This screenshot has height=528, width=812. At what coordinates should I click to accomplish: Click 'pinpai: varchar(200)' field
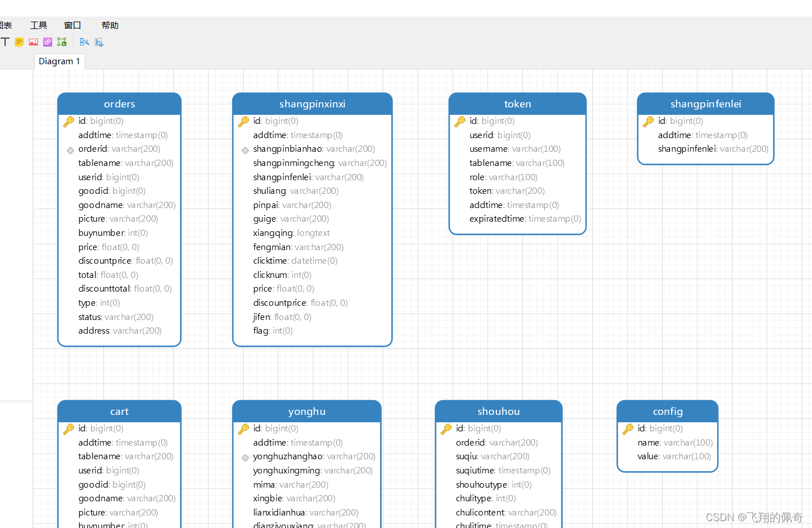tap(292, 205)
